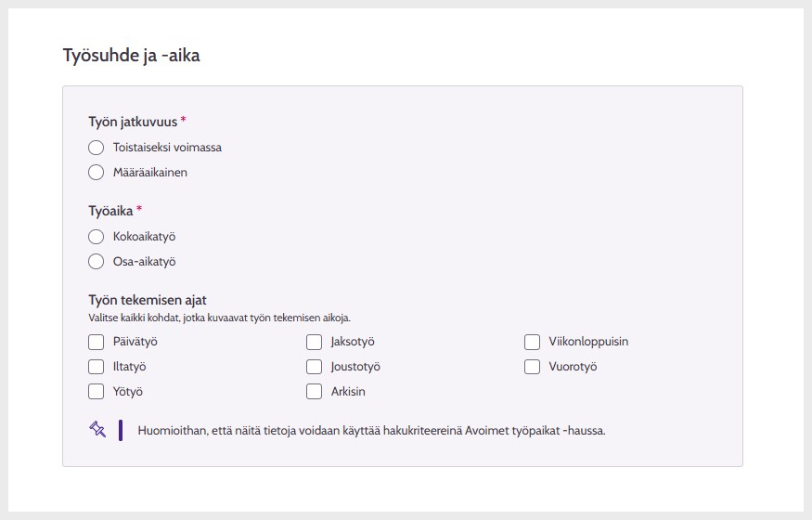Click the Huomioithan notice text
Viewport: 812px width, 520px height.
[371, 431]
